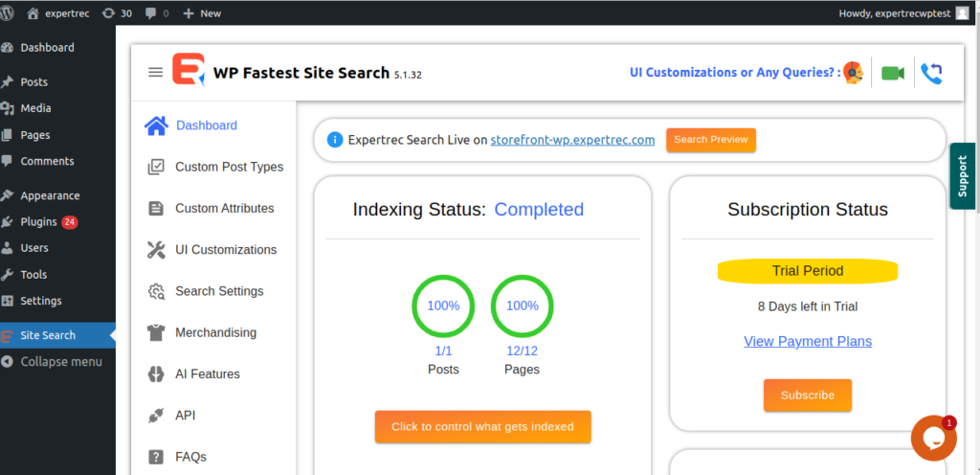Click the support agent avatar icon
Screen dimensions: 980x475
pos(853,73)
